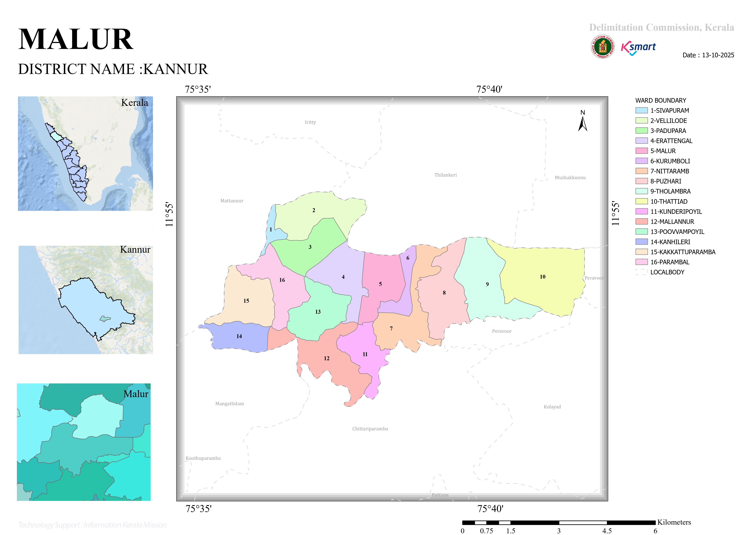756x535 pixels.
Task: Click the bottom-right 75°40' longitude label
Action: pos(490,509)
